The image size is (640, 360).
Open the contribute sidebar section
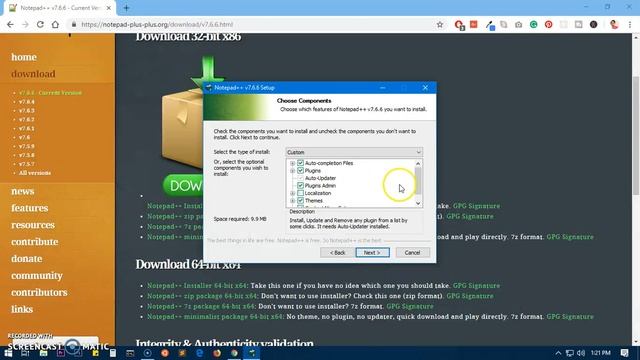pos(35,242)
